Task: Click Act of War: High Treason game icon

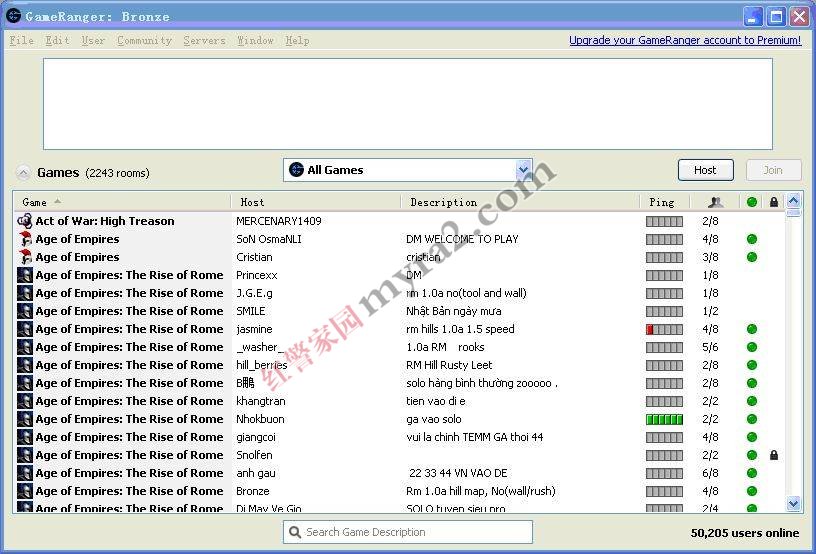Action: point(25,221)
